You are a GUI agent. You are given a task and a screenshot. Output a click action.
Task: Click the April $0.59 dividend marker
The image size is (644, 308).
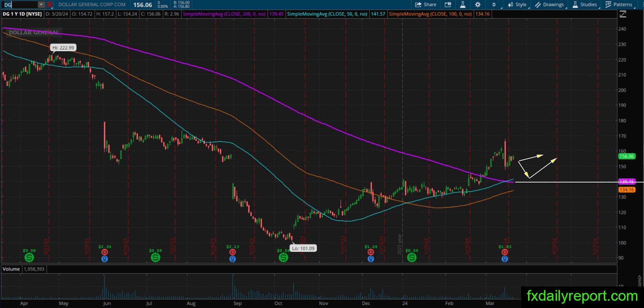[x=29, y=257]
